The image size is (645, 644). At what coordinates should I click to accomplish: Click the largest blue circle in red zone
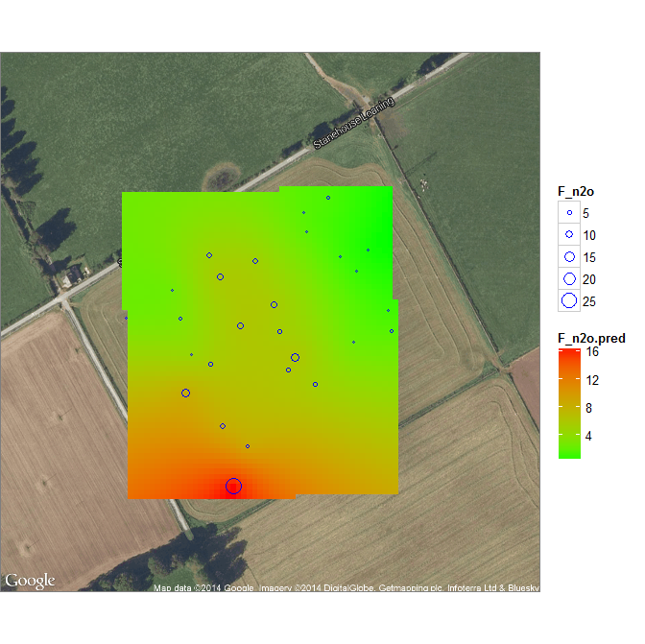click(233, 487)
